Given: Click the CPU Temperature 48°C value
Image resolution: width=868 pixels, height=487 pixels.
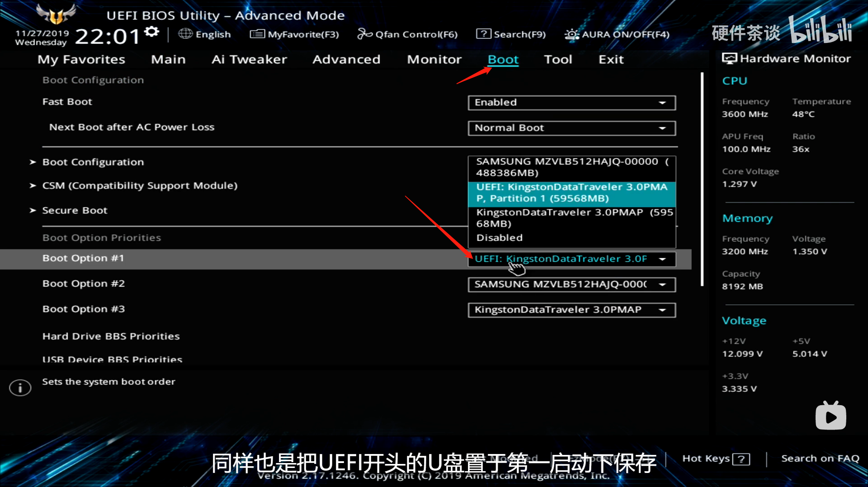Looking at the screenshot, I should coord(803,114).
